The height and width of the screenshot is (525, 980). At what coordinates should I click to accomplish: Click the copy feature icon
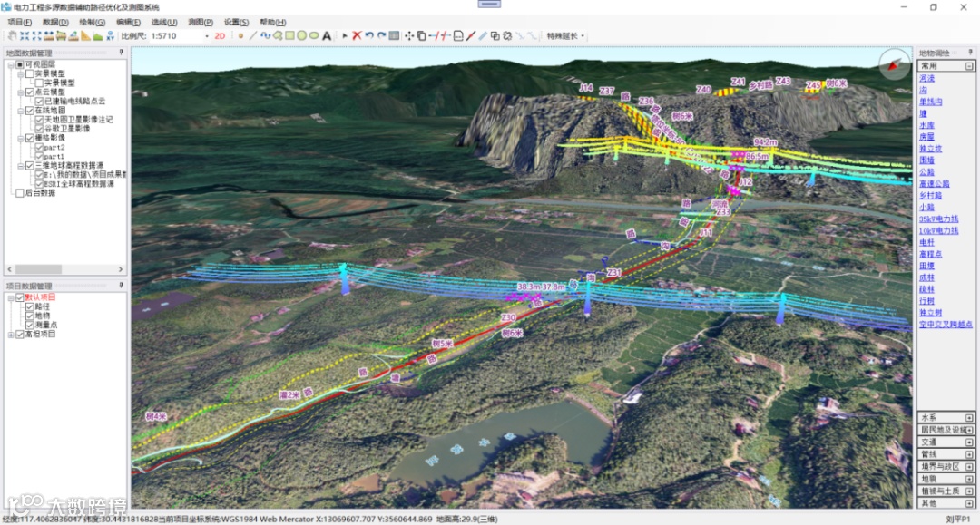click(421, 36)
